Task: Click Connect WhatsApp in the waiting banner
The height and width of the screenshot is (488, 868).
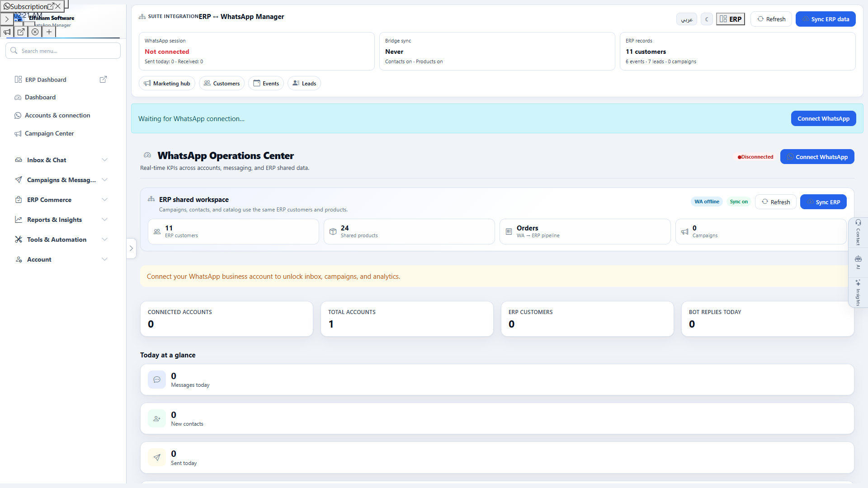Action: tap(823, 118)
